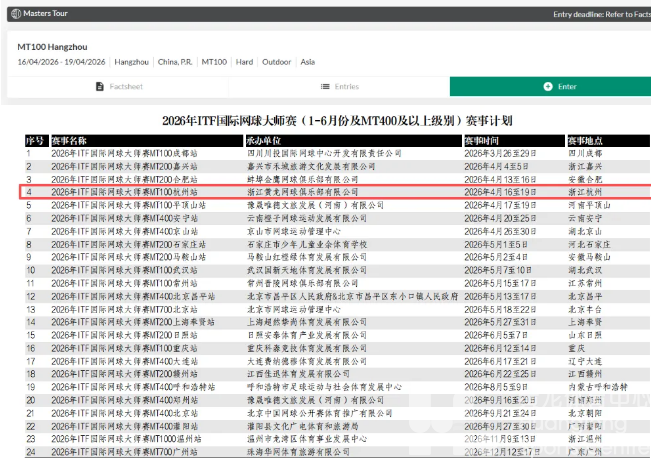Select row 3 MT200合肥站 event name
The height and width of the screenshot is (458, 651).
point(125,179)
